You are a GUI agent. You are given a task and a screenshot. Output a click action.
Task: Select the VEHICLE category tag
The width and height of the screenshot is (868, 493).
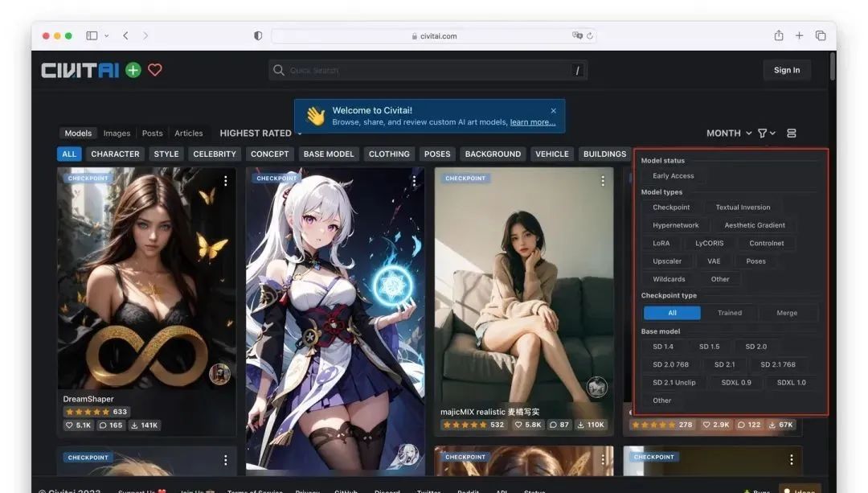click(552, 154)
